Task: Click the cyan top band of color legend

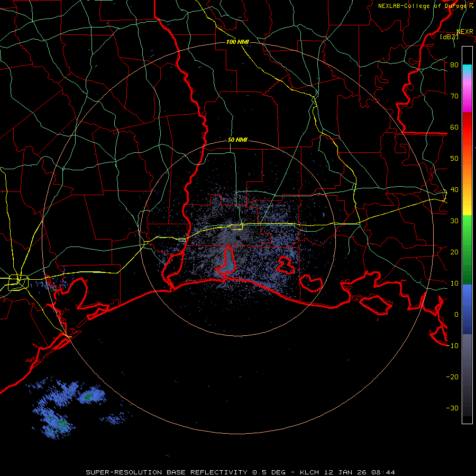Action: tap(467, 70)
